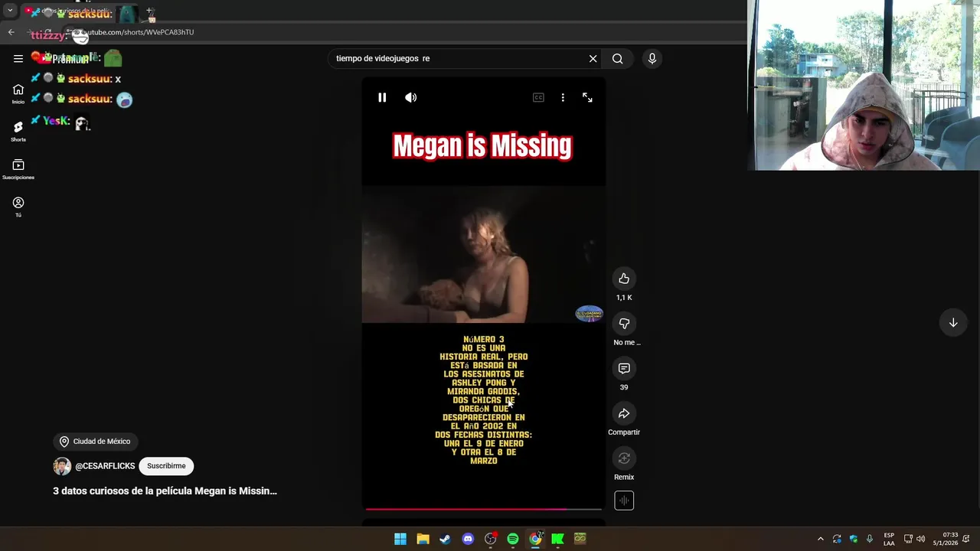Image resolution: width=980 pixels, height=551 pixels.
Task: Open OBS Studio from the taskbar
Action: [x=491, y=539]
